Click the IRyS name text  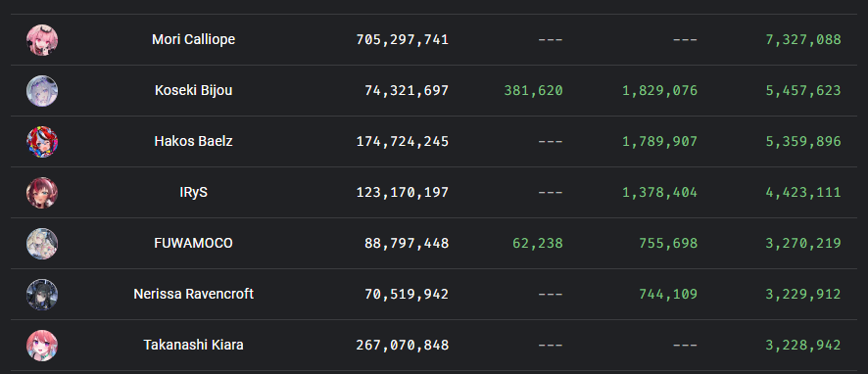click(x=193, y=193)
